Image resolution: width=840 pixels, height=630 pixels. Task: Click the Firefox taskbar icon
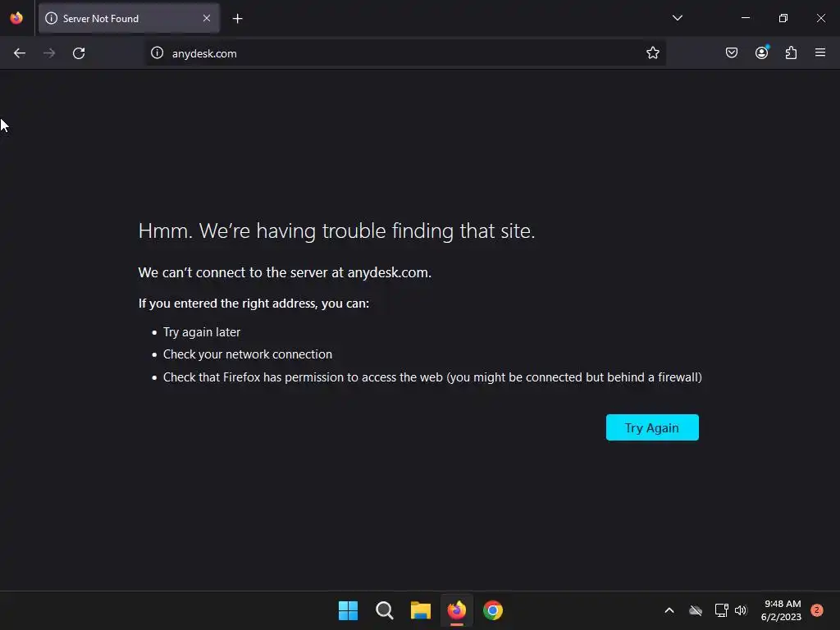(456, 610)
